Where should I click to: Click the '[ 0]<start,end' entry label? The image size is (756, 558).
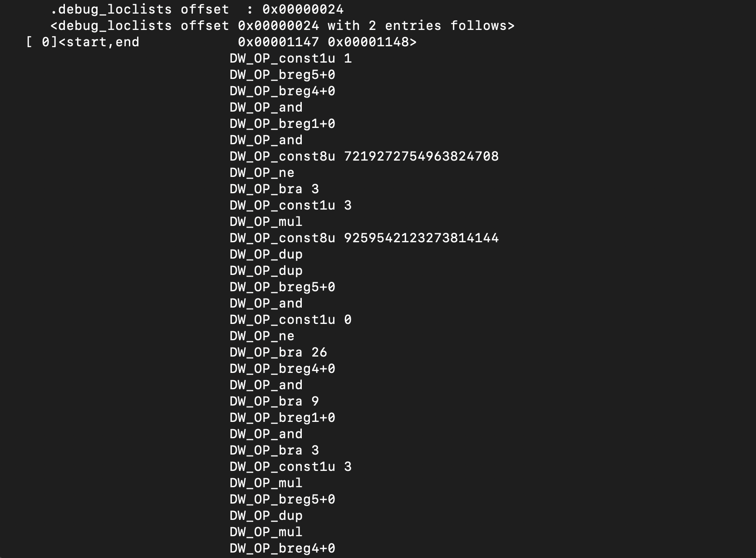[x=83, y=42]
